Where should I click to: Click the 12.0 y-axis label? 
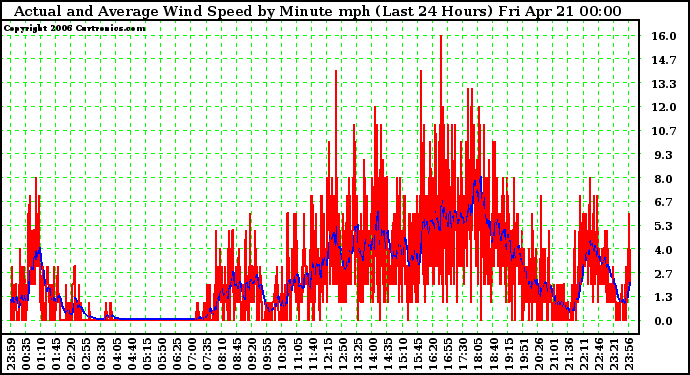(664, 107)
